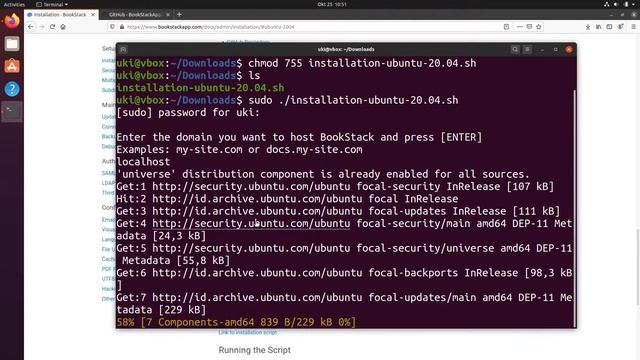
Task: Open the Terminal app menu in top bar
Action: click(52, 4)
